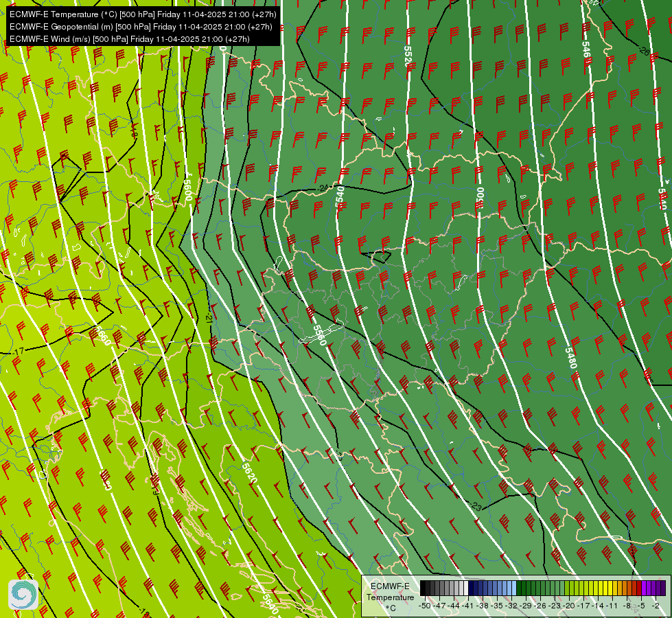The width and height of the screenshot is (672, 618).
Task: Click the darkest purple swatch at legend's right end
Action: coord(664,588)
